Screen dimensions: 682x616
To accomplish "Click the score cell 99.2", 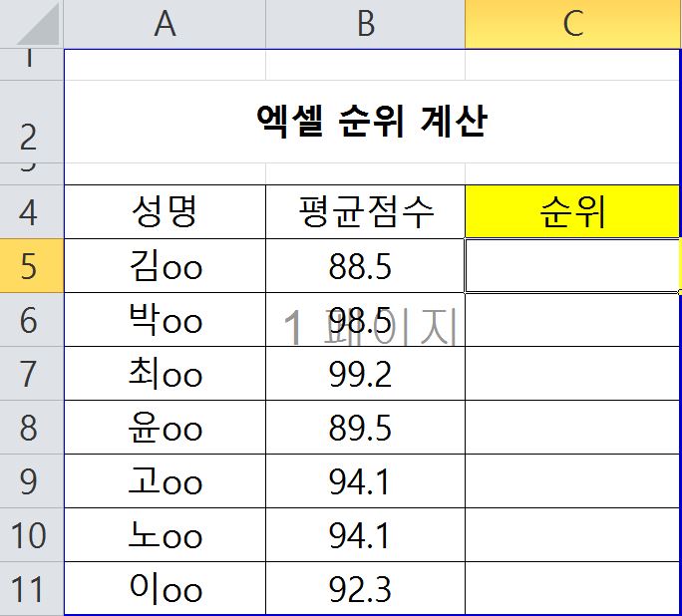I will [x=365, y=374].
